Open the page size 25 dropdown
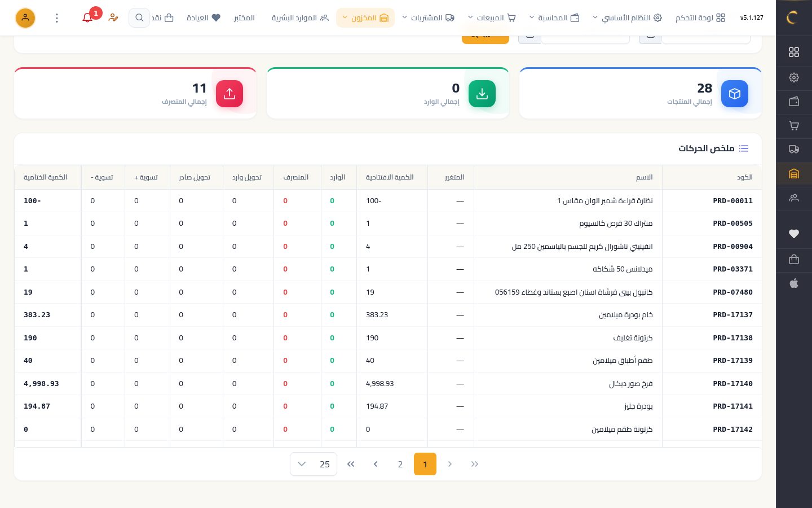This screenshot has height=508, width=812. click(x=314, y=464)
